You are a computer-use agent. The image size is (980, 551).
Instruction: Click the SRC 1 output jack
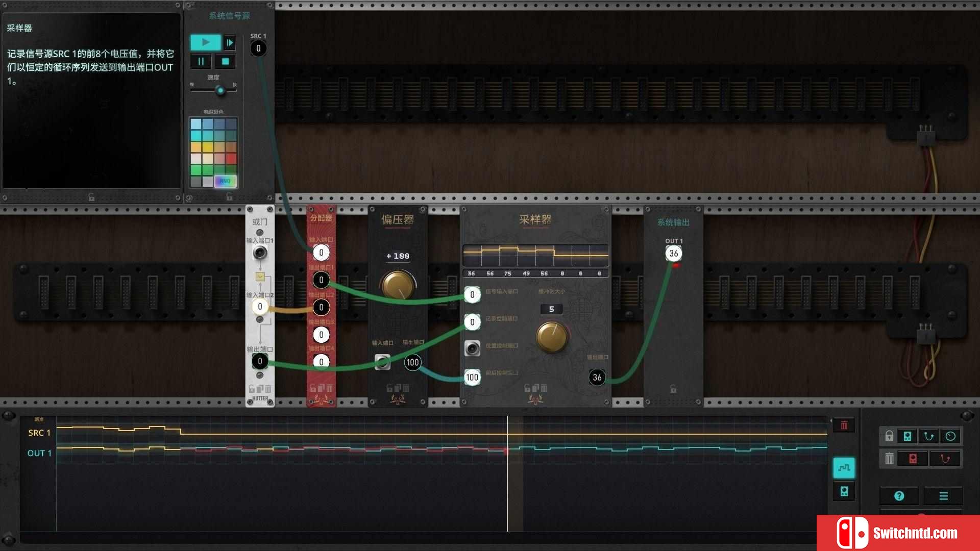258,48
